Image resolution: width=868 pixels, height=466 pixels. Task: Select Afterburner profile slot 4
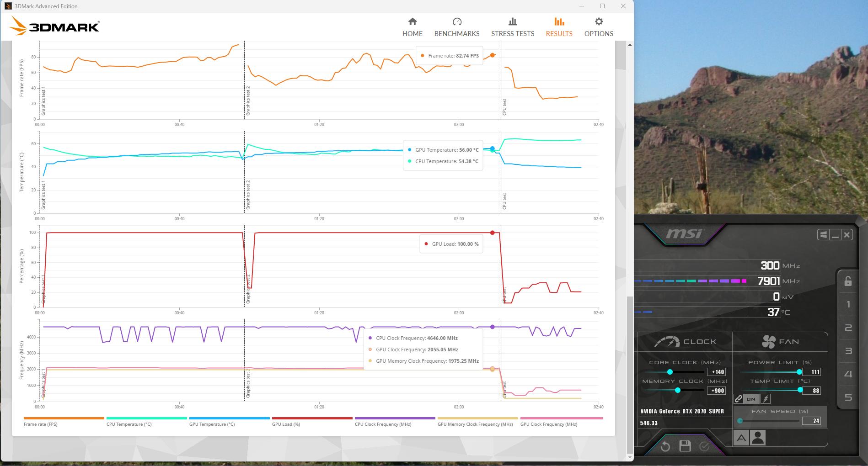(x=848, y=374)
